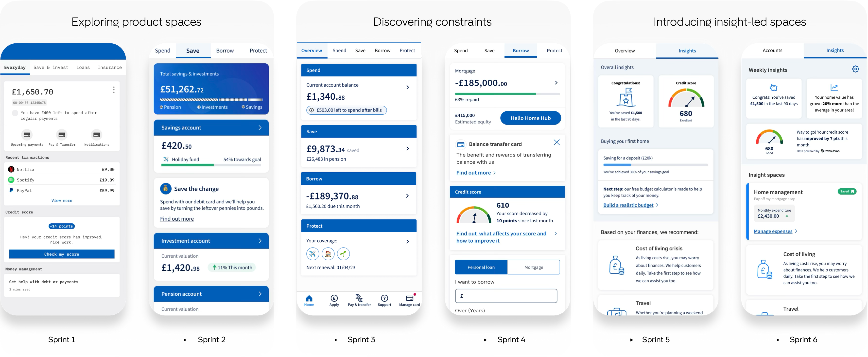Click the three-dot menu beside £1,650.70
The image size is (868, 357).
click(x=114, y=90)
